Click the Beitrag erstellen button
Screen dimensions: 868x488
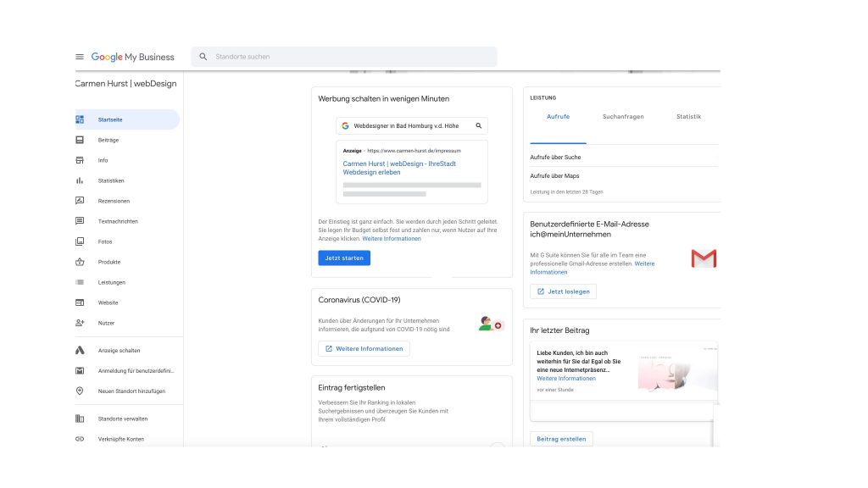561,439
